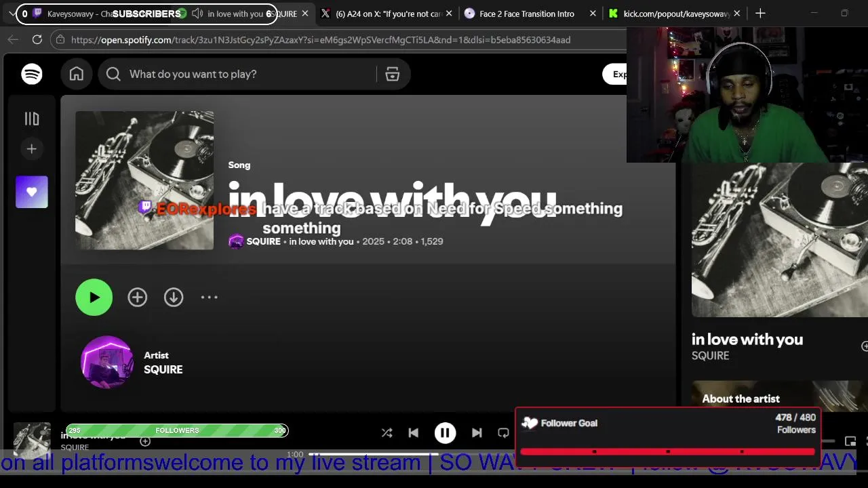Create a playlist with plus icon
Image resolution: width=868 pixels, height=488 pixels.
pos(32,148)
